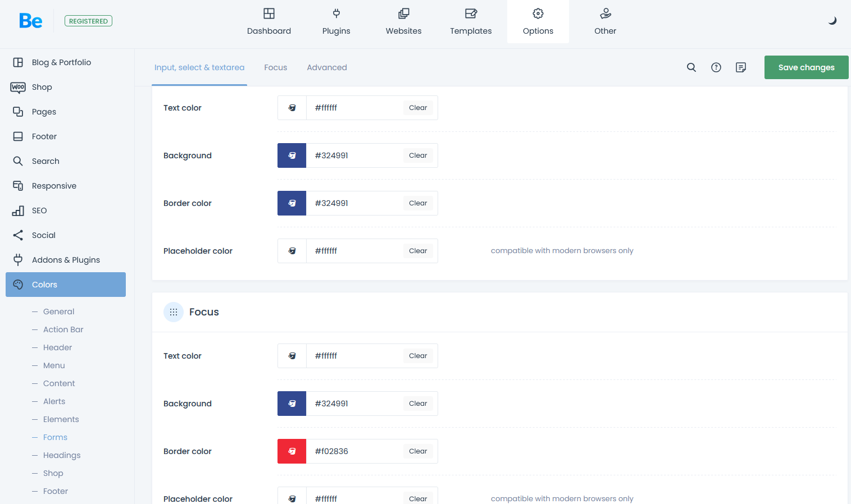Open the Dashboard section
Screen dimensions: 851x504
click(x=269, y=21)
